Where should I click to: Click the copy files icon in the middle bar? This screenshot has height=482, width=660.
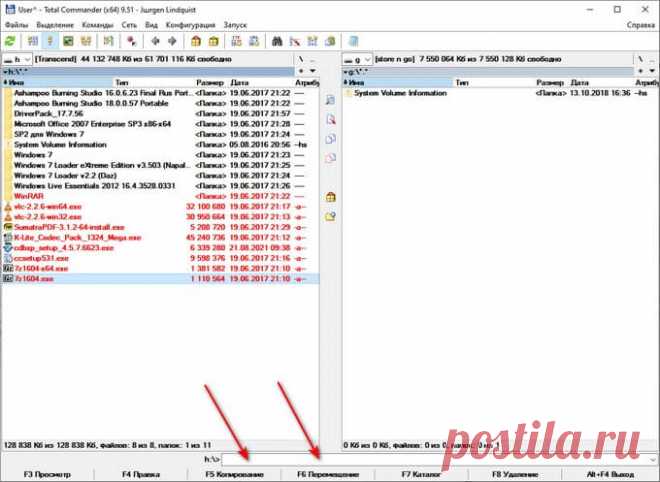pyautogui.click(x=330, y=139)
